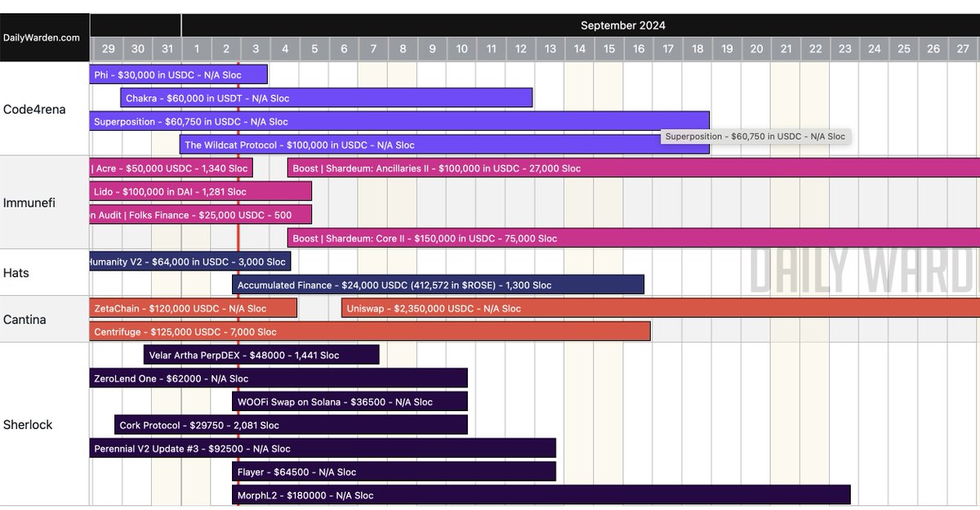Open the MorphL2 $180000 bar

coord(541,494)
